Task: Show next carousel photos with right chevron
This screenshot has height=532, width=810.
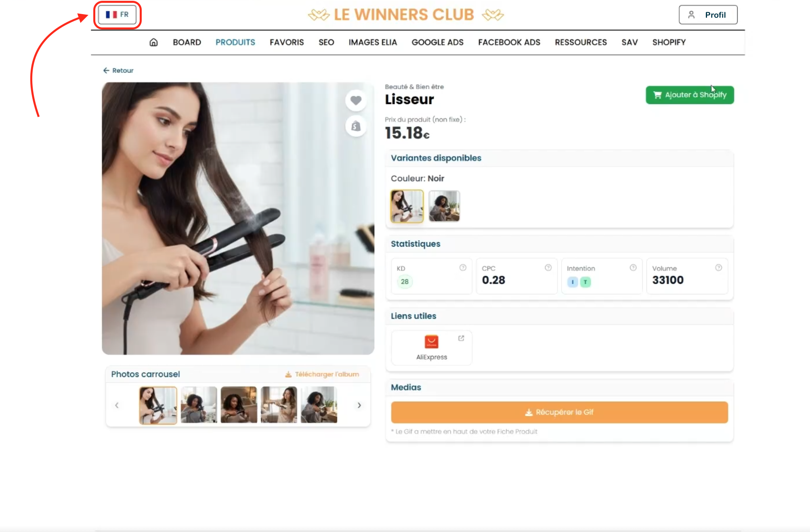Action: [x=359, y=405]
